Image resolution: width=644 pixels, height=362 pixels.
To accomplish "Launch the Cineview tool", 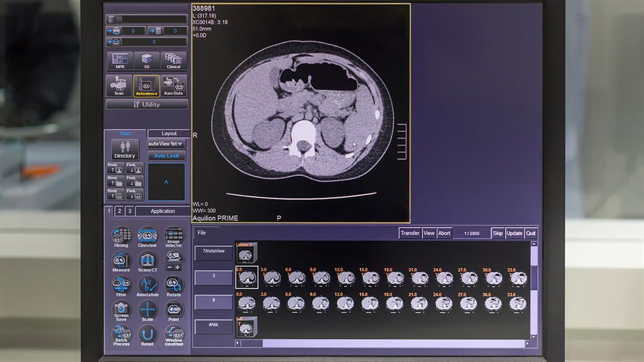I will [x=147, y=235].
